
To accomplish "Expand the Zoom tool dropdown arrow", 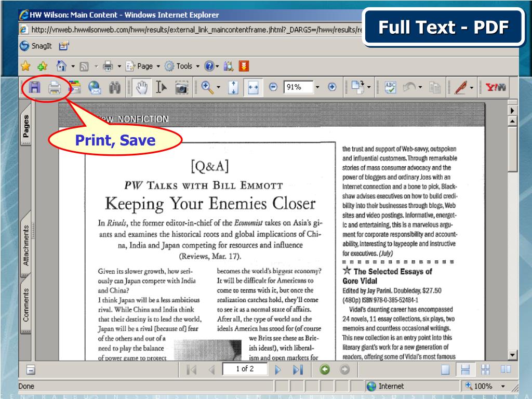I will (x=218, y=87).
